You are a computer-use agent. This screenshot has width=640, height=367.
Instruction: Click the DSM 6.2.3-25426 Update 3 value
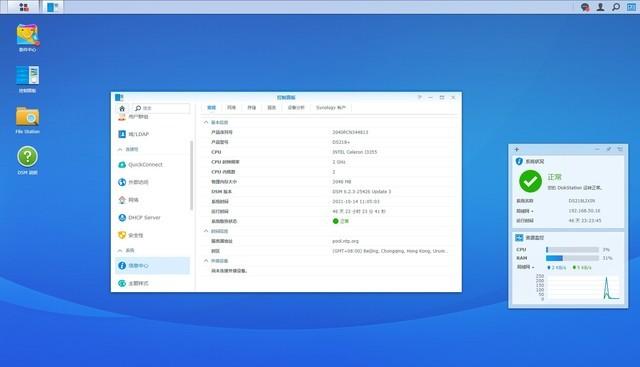tap(362, 191)
